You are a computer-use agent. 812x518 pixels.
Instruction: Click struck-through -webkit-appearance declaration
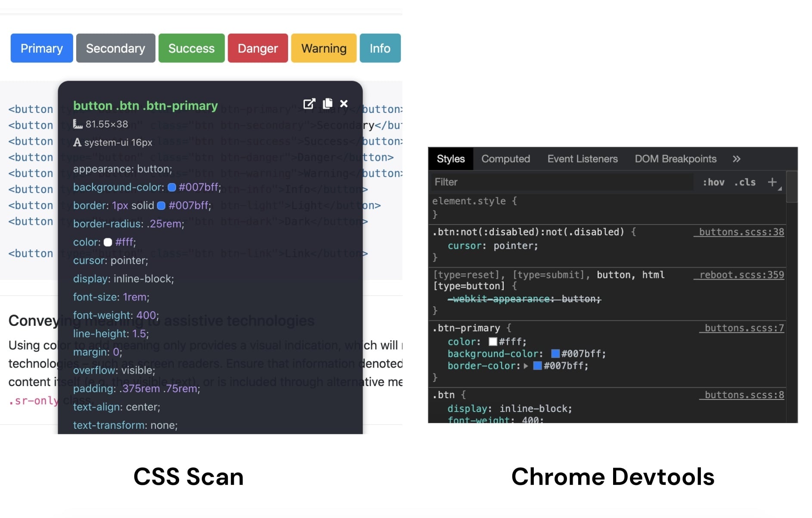point(524,299)
